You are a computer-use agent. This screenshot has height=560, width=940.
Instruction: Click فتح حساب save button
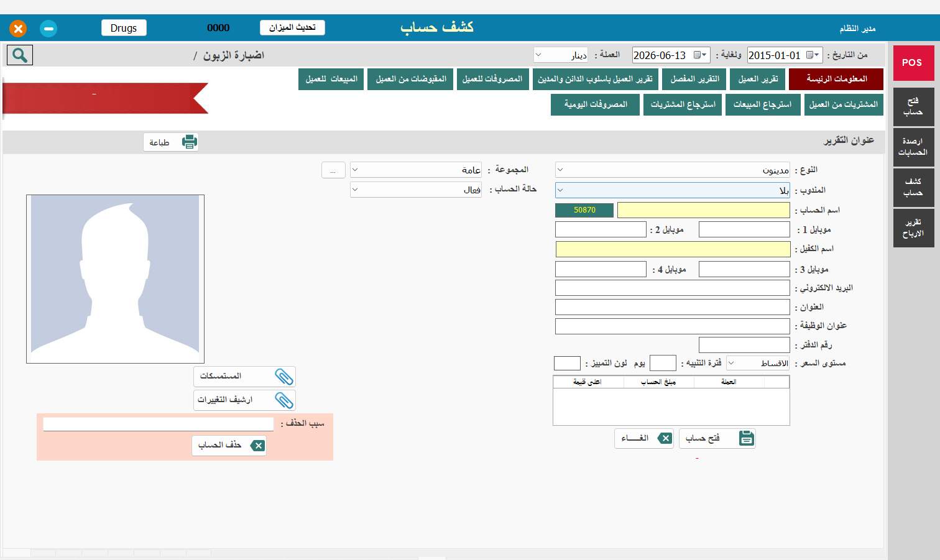coord(717,438)
